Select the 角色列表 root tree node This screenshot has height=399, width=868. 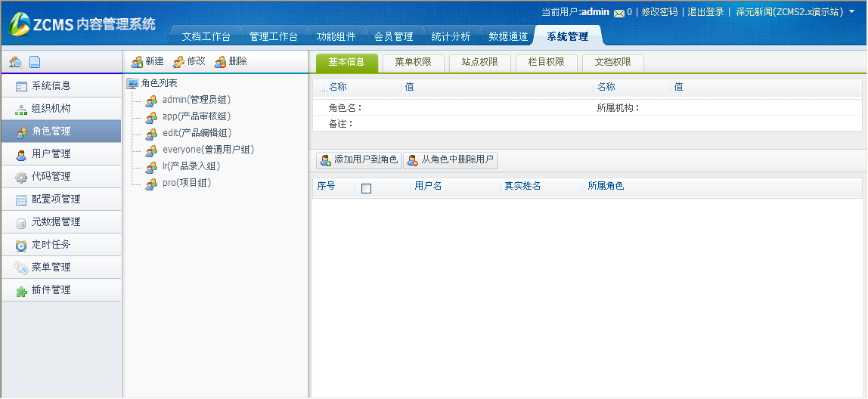(x=159, y=83)
